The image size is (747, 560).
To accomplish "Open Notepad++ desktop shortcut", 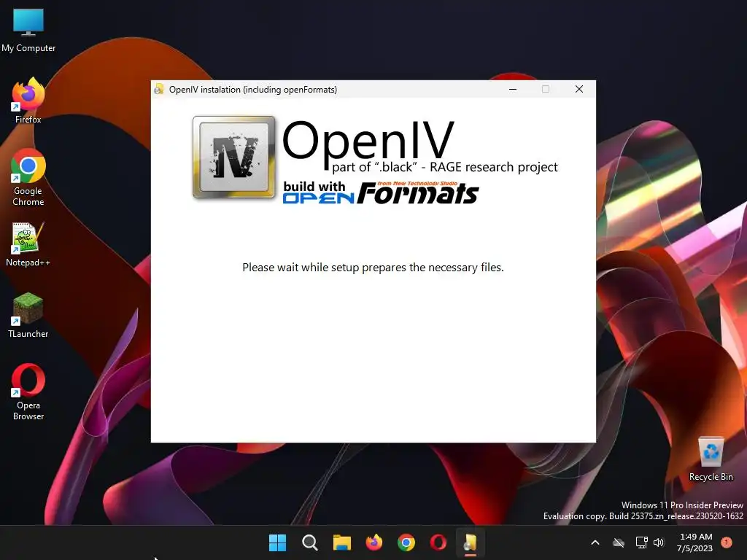I will [28, 244].
